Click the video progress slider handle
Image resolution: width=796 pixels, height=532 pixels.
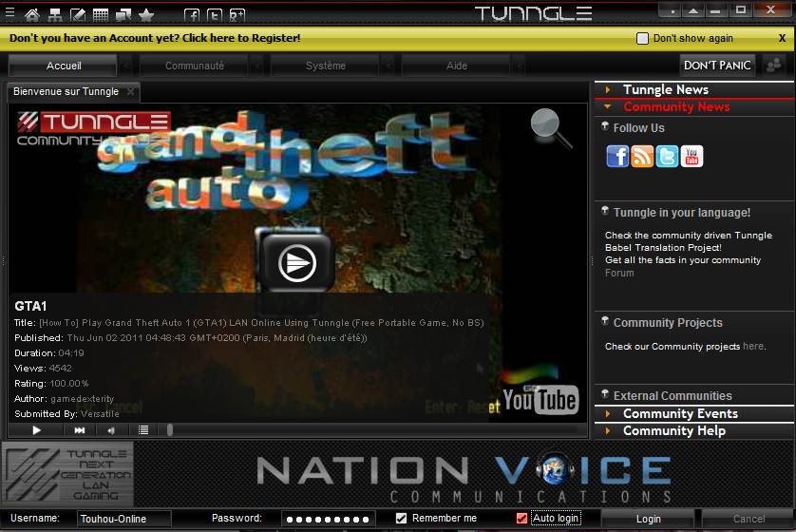click(170, 430)
